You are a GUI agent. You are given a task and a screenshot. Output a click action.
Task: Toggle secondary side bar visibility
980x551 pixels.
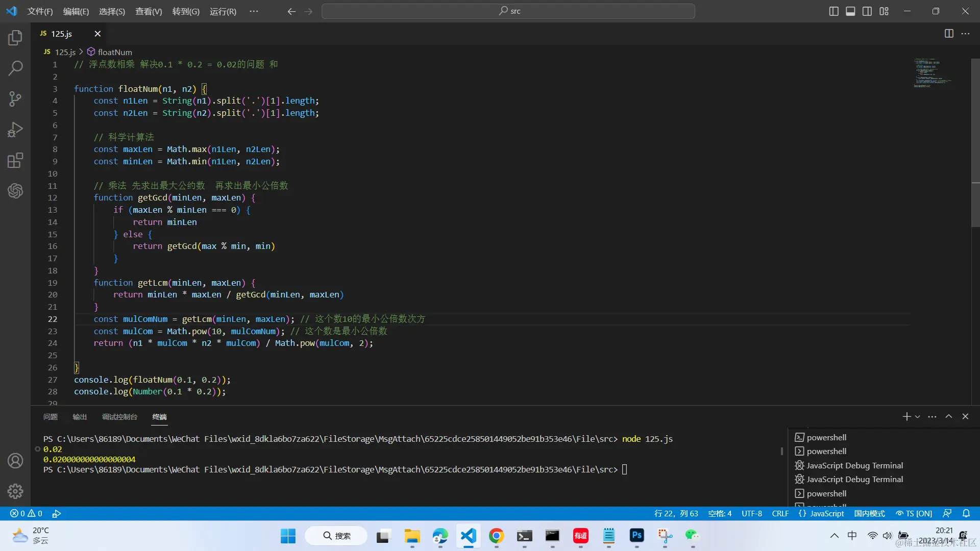coord(867,11)
